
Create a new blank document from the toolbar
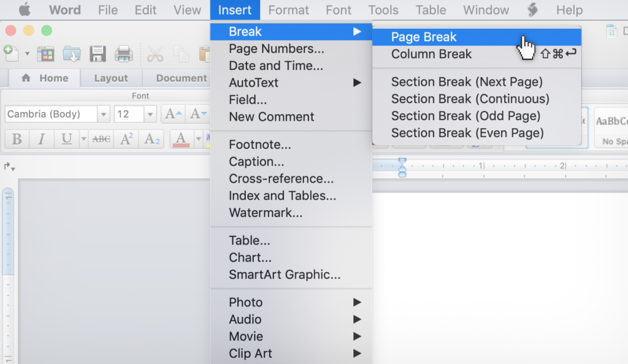(11, 54)
